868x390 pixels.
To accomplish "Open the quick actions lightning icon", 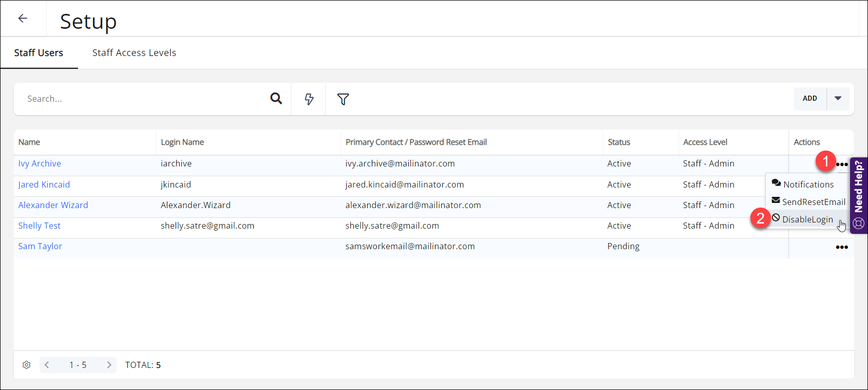I will tap(309, 99).
